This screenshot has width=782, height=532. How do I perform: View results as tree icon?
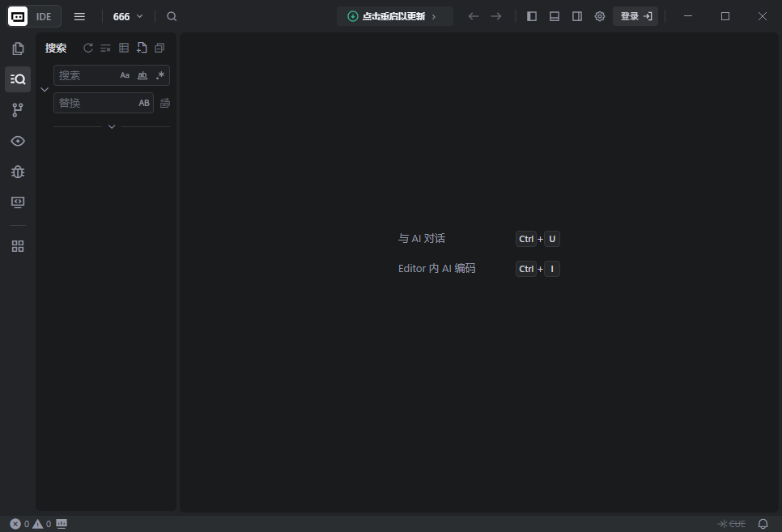124,48
